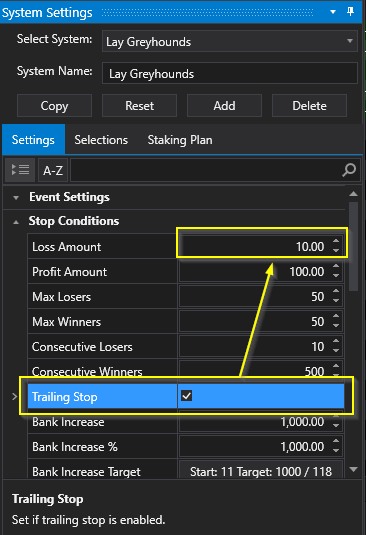This screenshot has height=535, width=366.
Task: Decrease Max Losers value
Action: [336, 301]
